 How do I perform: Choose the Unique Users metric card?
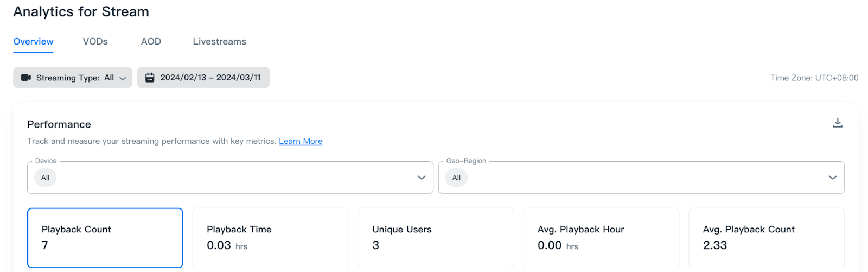pos(435,238)
